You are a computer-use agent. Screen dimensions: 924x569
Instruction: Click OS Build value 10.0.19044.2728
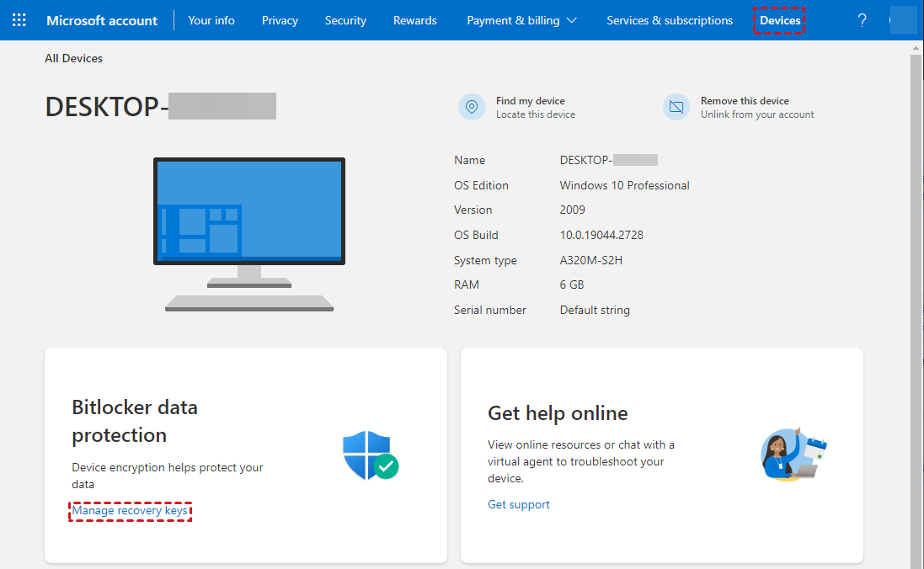601,235
